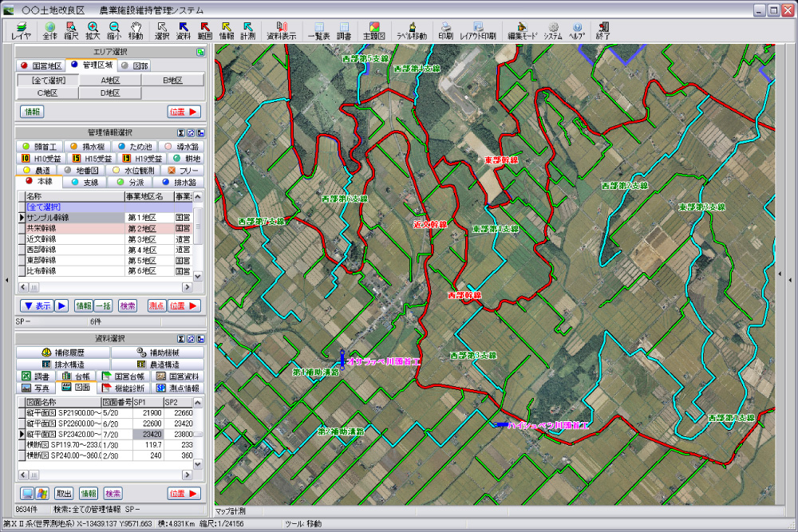Image resolution: width=798 pixels, height=532 pixels.
Task: Open 編集モード edit mode
Action: (x=523, y=31)
